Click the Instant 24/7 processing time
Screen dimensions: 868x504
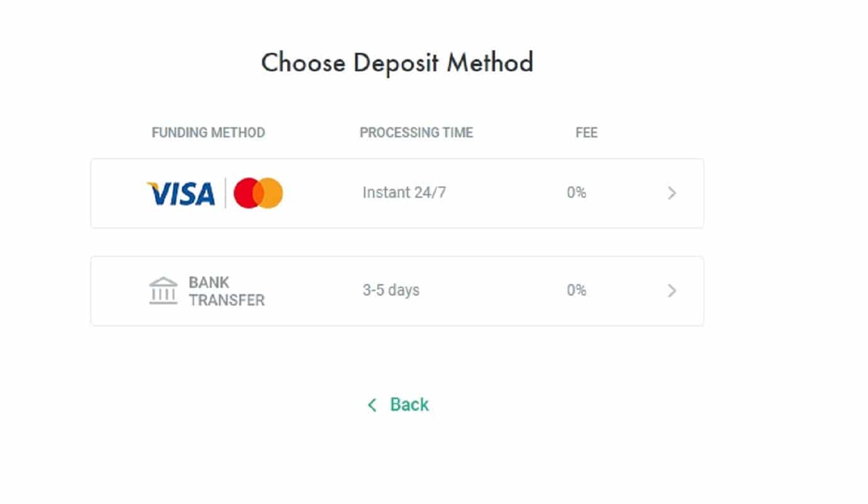(404, 193)
